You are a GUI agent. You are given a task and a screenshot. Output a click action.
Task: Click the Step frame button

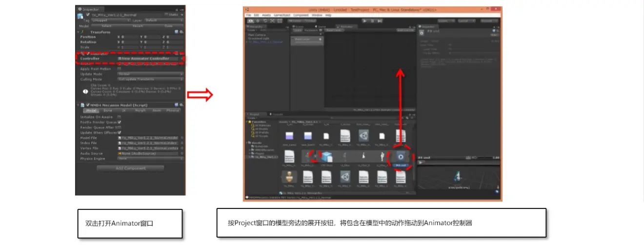pyautogui.click(x=380, y=21)
